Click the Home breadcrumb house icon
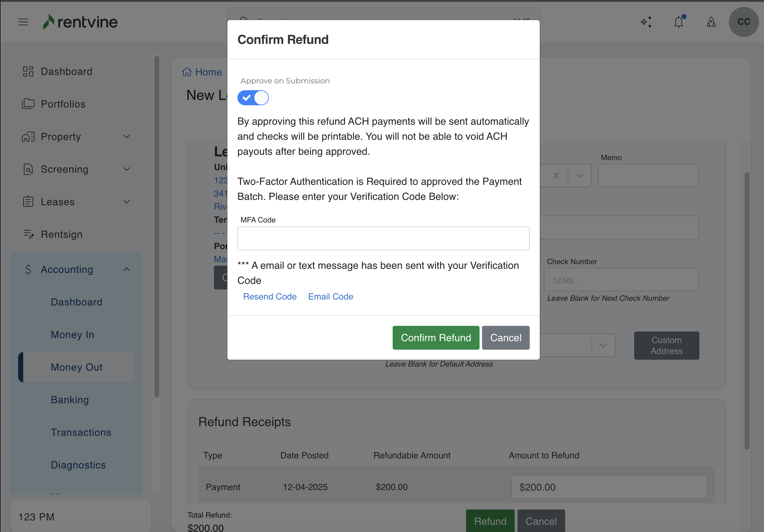Image resolution: width=764 pixels, height=532 pixels. click(x=187, y=72)
